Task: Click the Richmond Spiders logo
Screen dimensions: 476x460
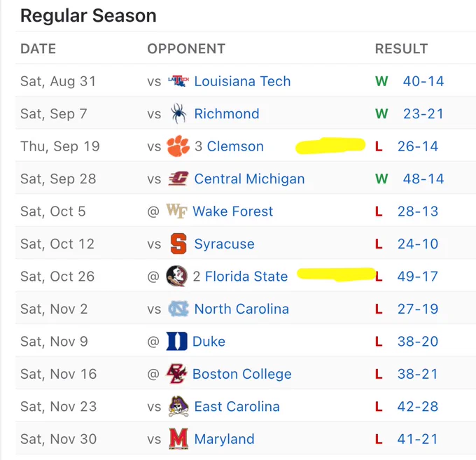Action: point(178,113)
